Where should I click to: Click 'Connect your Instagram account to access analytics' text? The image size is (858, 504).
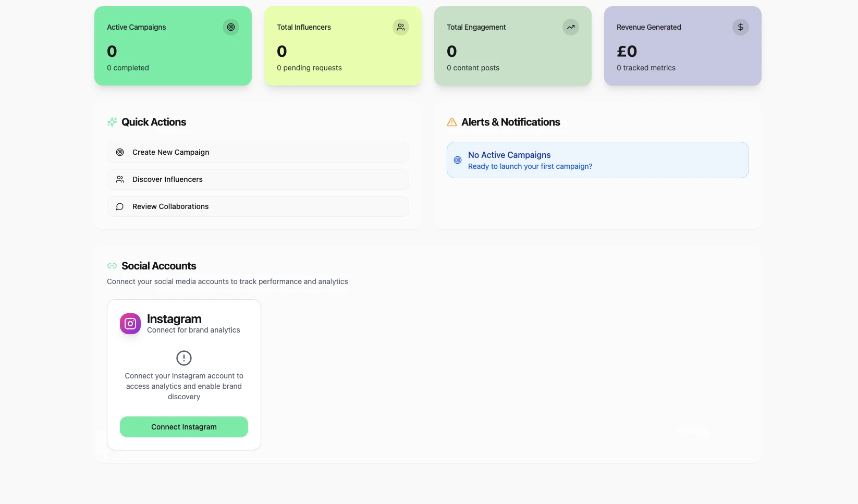[x=184, y=386]
